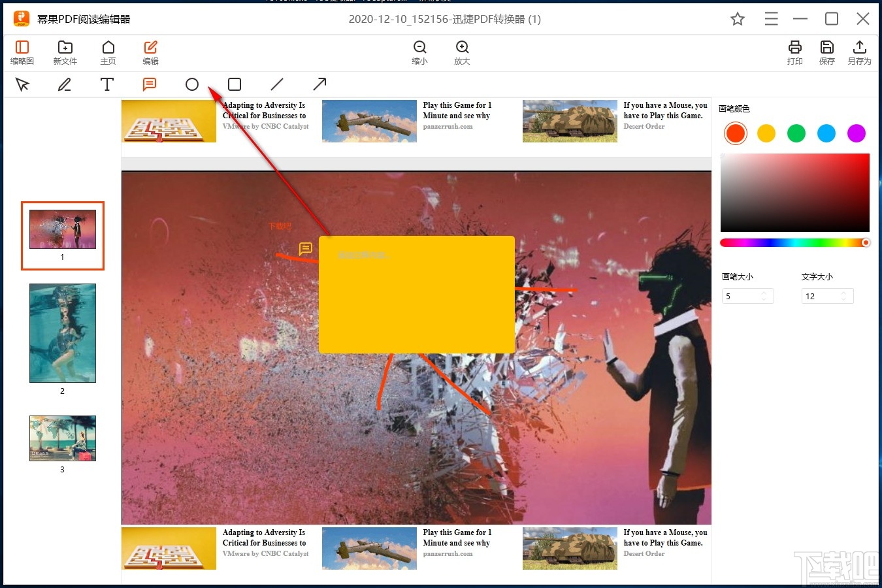Click the bottom maze ad image

[169, 548]
